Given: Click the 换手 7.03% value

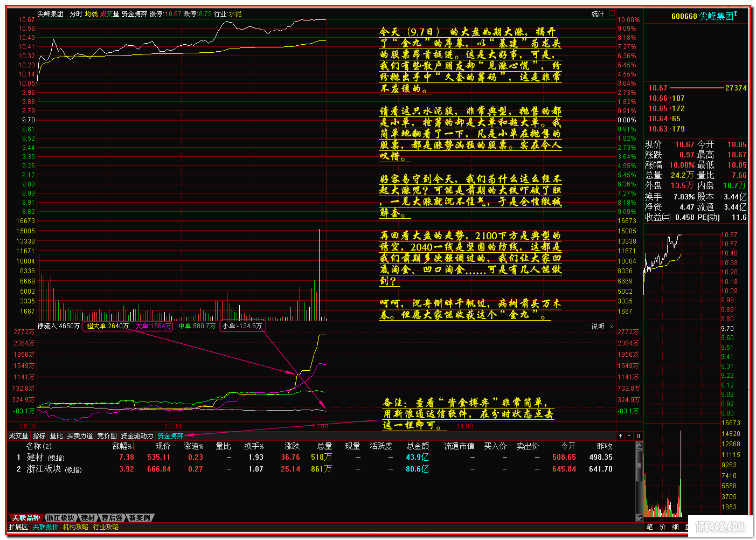Looking at the screenshot, I should (684, 197).
